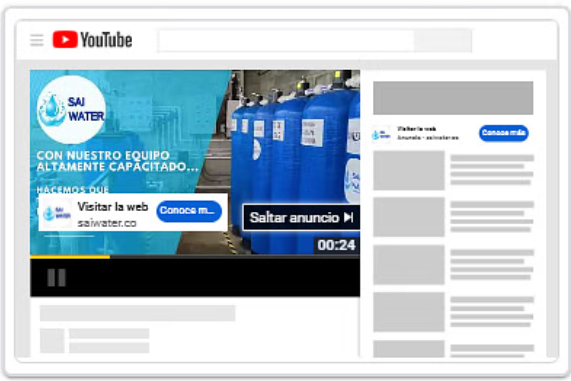
Task: Click the Visitar la web text in the sidebar ad
Action: (x=416, y=129)
